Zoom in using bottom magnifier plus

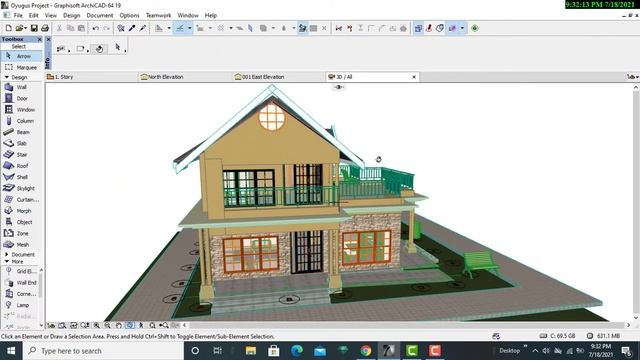point(97,325)
